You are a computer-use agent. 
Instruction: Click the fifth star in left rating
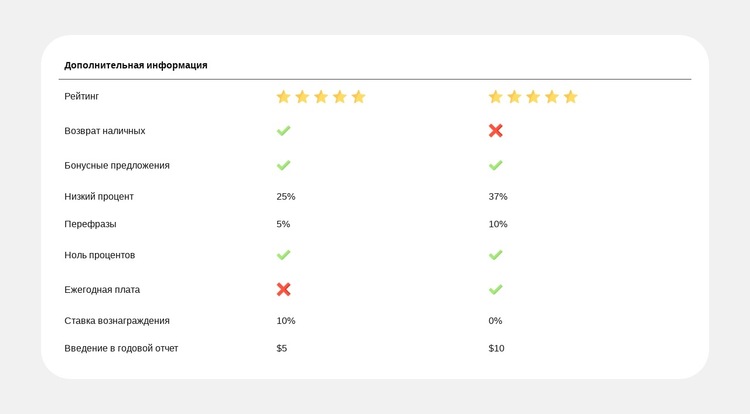358,97
